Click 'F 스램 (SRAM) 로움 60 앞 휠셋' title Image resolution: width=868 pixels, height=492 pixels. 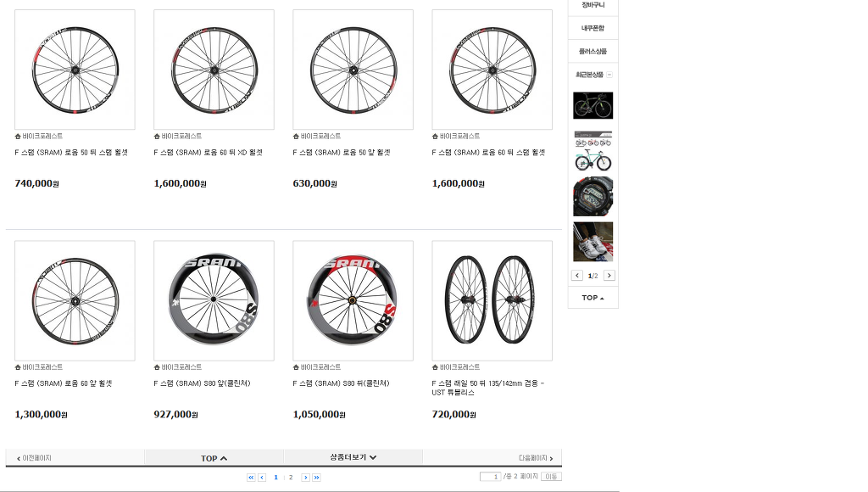[x=63, y=383]
